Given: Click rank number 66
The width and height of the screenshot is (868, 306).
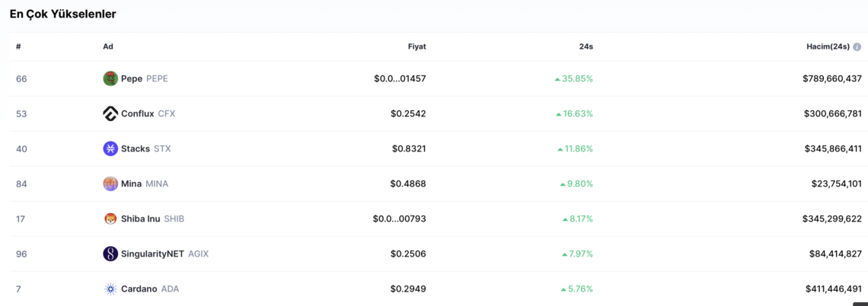Looking at the screenshot, I should pyautogui.click(x=21, y=78).
